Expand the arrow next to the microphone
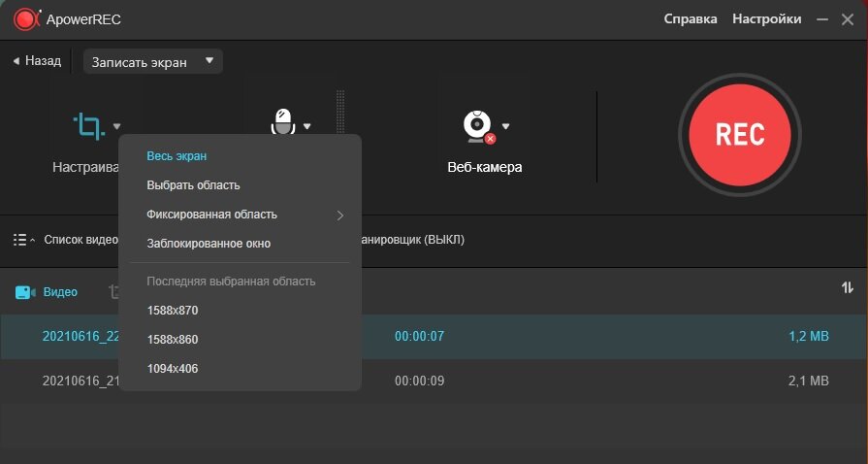Image resolution: width=868 pixels, height=464 pixels. (x=306, y=126)
